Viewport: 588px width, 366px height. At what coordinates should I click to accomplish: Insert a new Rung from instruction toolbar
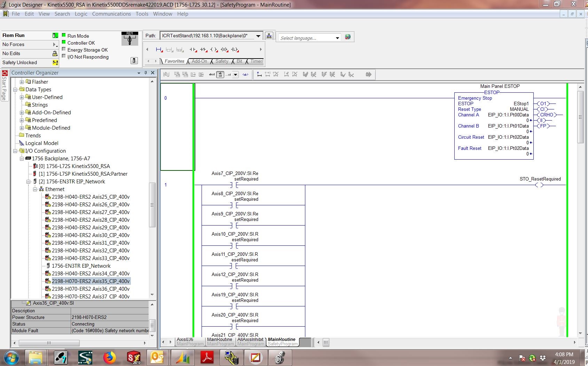[x=159, y=49]
